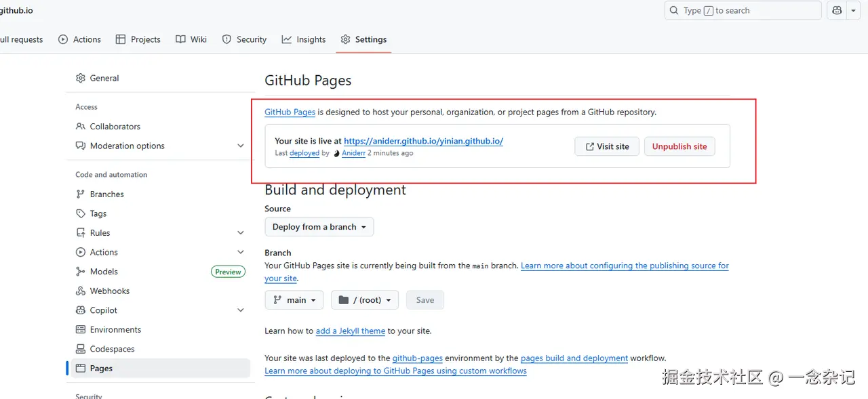Open Aniderr user profile link
The height and width of the screenshot is (399, 868).
tap(353, 153)
